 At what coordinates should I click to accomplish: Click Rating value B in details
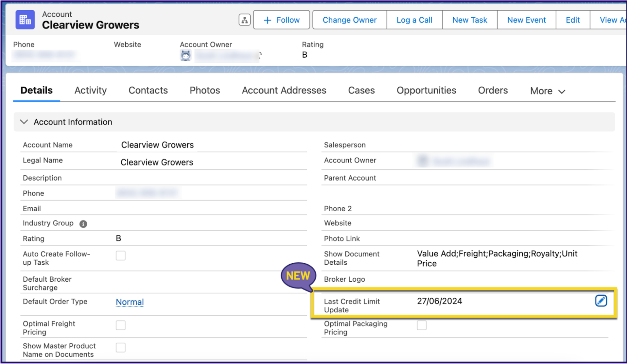[118, 238]
